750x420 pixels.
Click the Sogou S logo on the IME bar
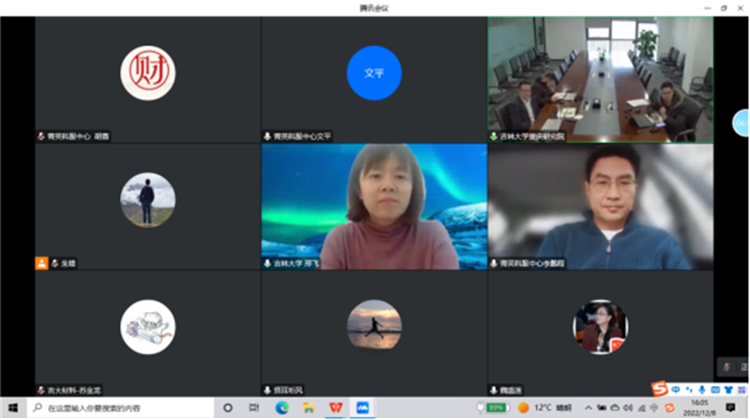659,388
